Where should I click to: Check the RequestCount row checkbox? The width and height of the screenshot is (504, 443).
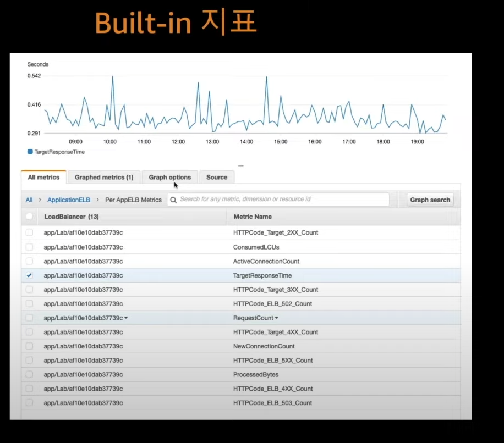pyautogui.click(x=29, y=318)
